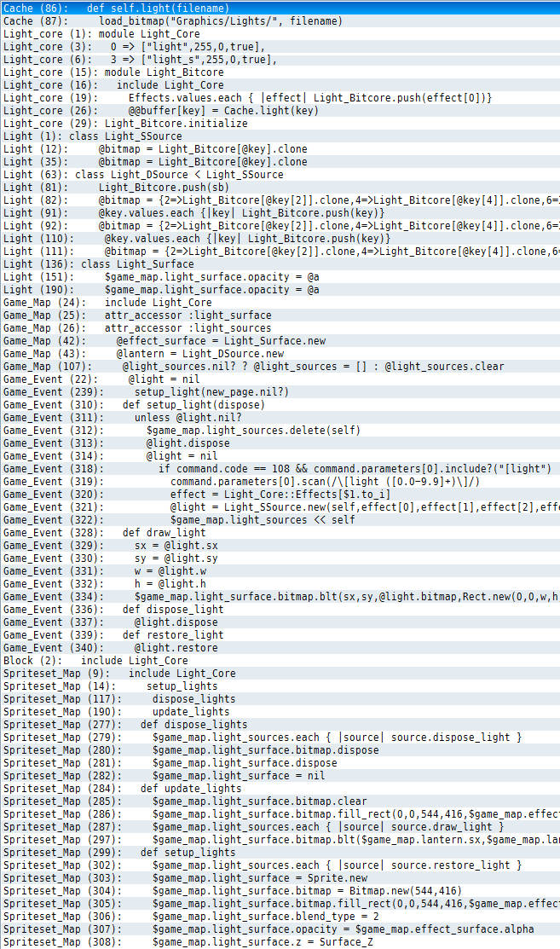Open Light (63) class Light_DSource row

click(280, 174)
